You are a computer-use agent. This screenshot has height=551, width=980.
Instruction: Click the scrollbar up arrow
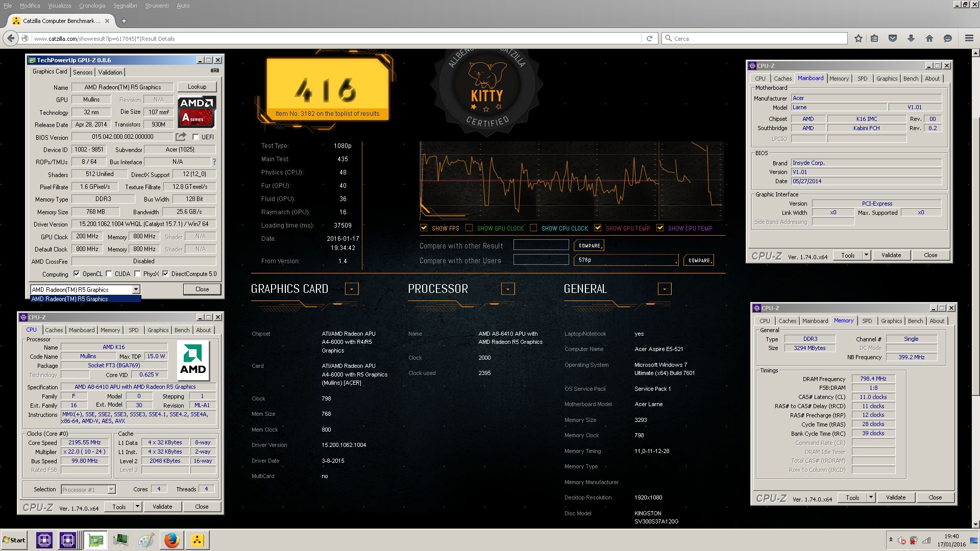[x=976, y=53]
